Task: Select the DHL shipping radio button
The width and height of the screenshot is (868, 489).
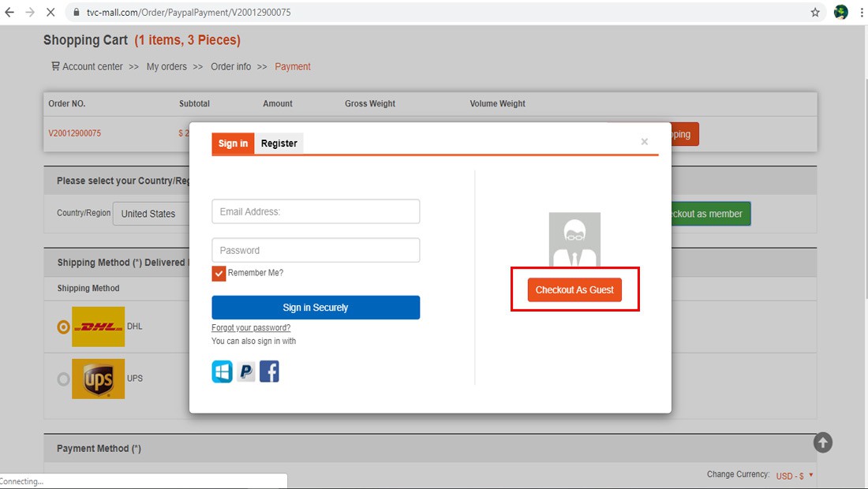Action: pyautogui.click(x=63, y=327)
